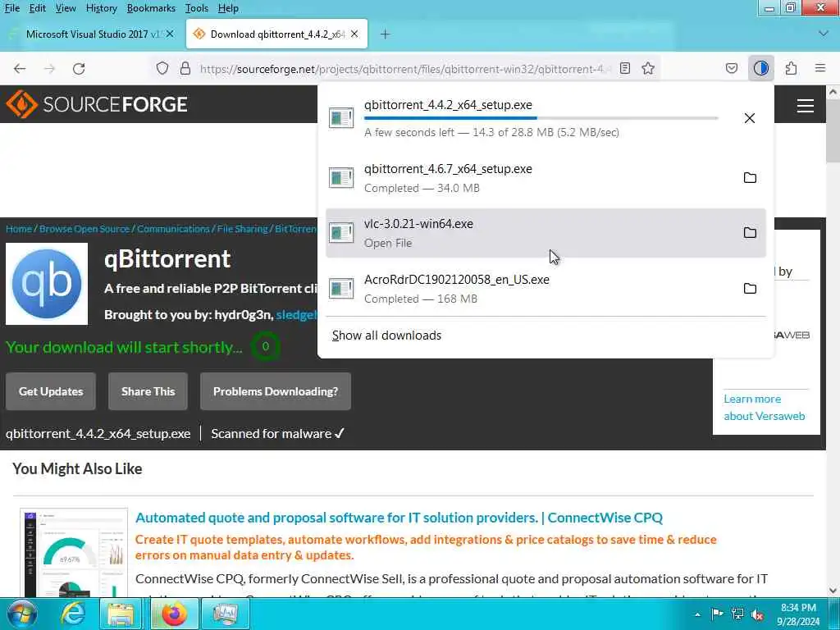Show qbittorrent_4.6.7 setup in folder
Viewport: 840px width, 630px height.
click(x=750, y=178)
